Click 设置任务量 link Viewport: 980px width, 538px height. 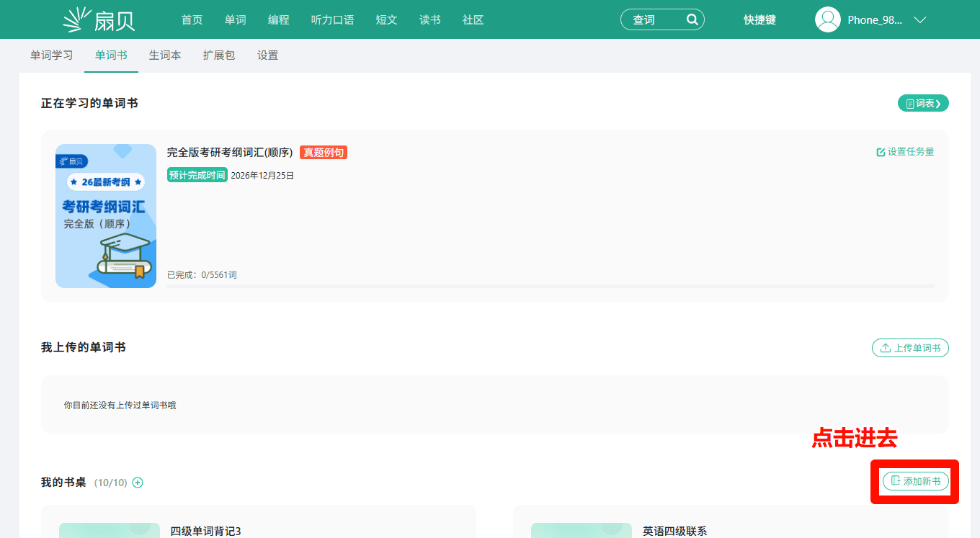pos(905,152)
